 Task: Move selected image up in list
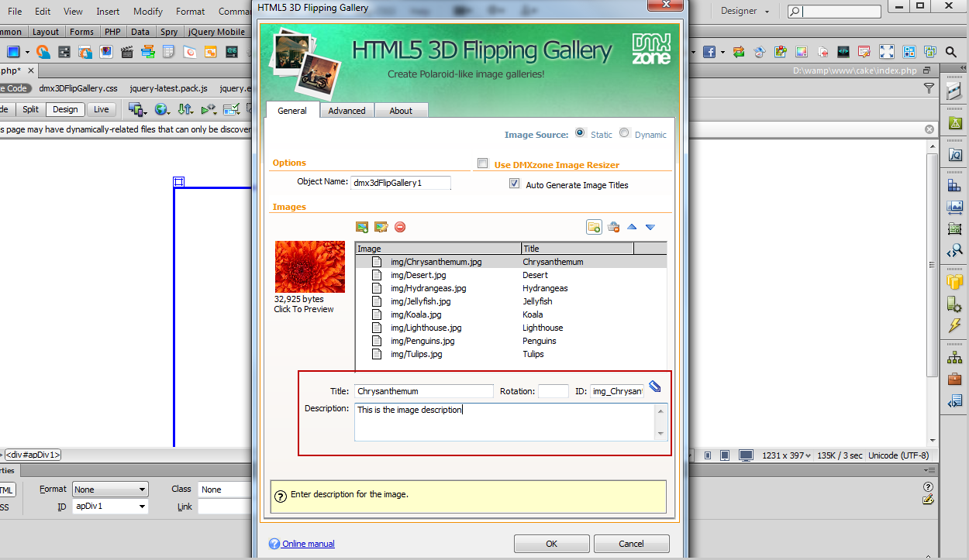[632, 227]
